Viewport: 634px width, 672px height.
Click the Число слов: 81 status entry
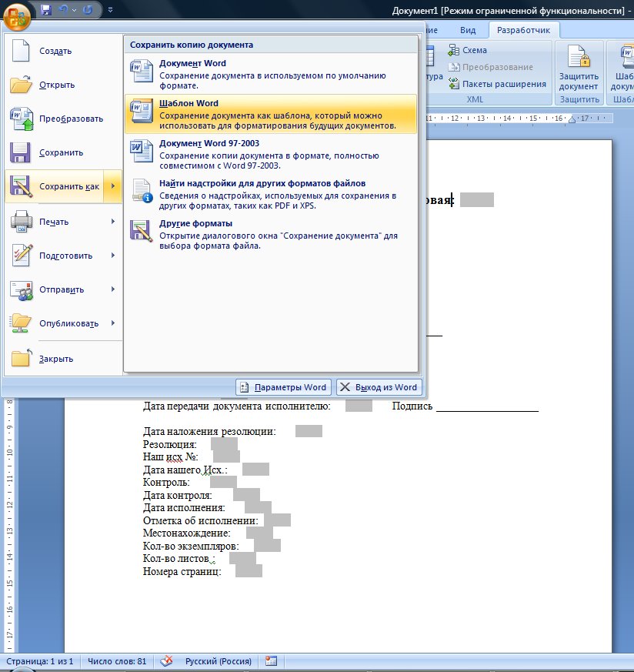tap(117, 661)
